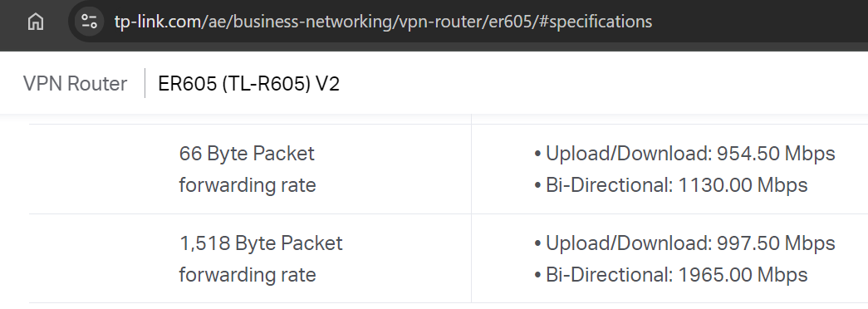Click "forwarding rate" under 1,518 Byte Packet

pyautogui.click(x=248, y=275)
